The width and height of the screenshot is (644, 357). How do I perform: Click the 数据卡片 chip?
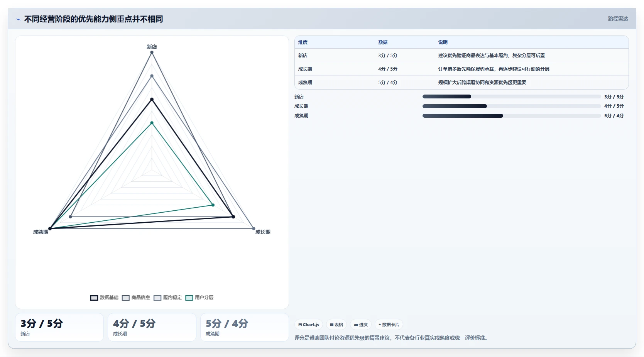(389, 325)
